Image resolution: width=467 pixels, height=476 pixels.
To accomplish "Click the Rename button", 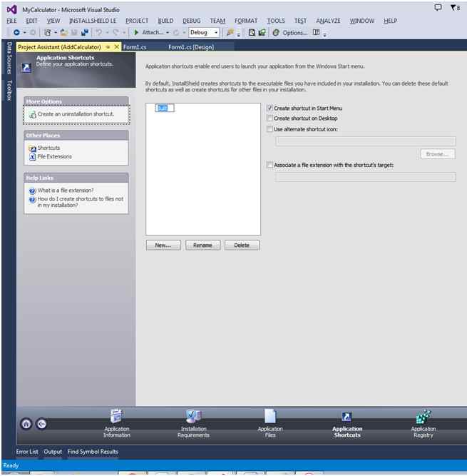I will coord(202,245).
